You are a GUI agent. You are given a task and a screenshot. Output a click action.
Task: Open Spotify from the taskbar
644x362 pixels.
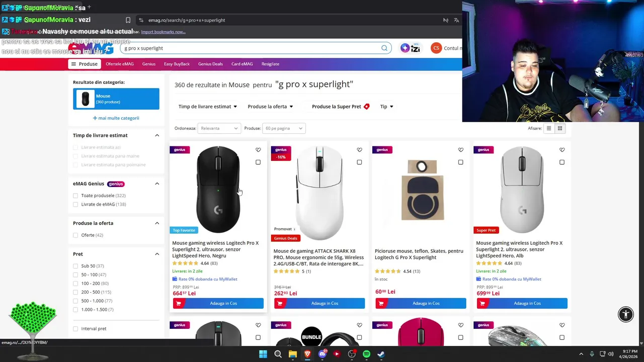pyautogui.click(x=366, y=354)
